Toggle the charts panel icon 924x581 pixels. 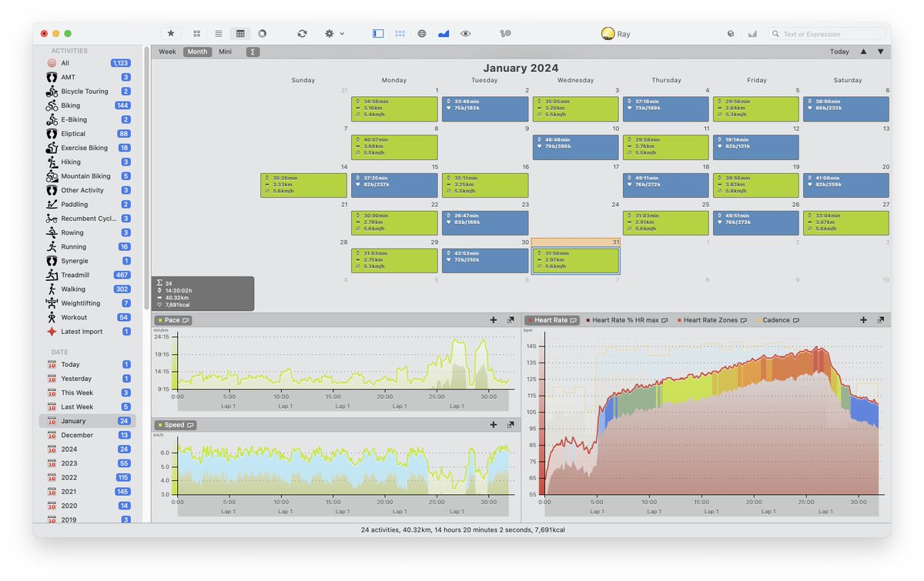pos(444,34)
